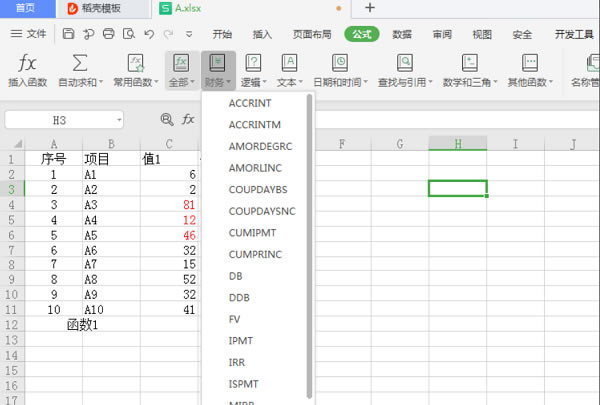Click cell containing red value 81
Viewport: 600px width, 405px height.
(170, 205)
